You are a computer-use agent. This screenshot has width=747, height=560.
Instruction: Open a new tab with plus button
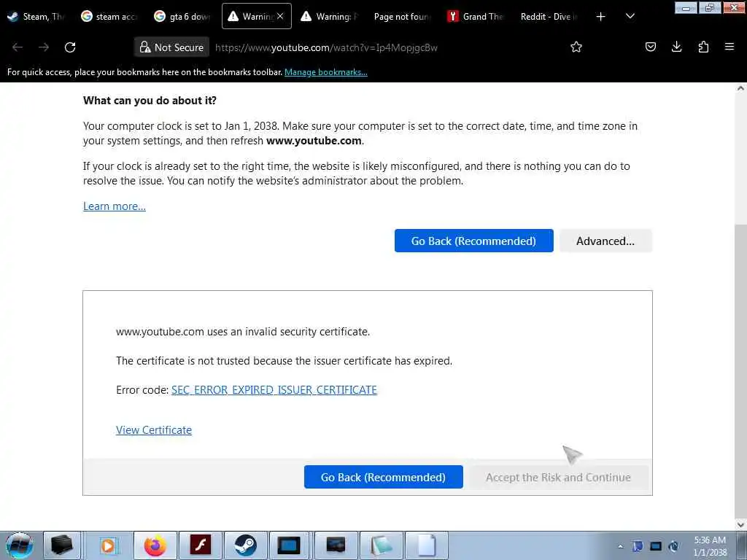601,17
